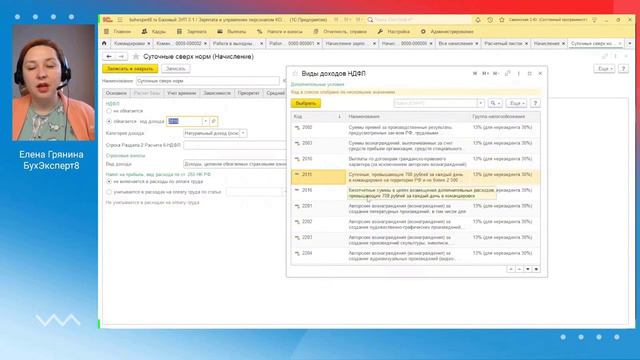Open search field dropdown arrow in dialog
Screen dimensions: 640x360
tap(481, 103)
